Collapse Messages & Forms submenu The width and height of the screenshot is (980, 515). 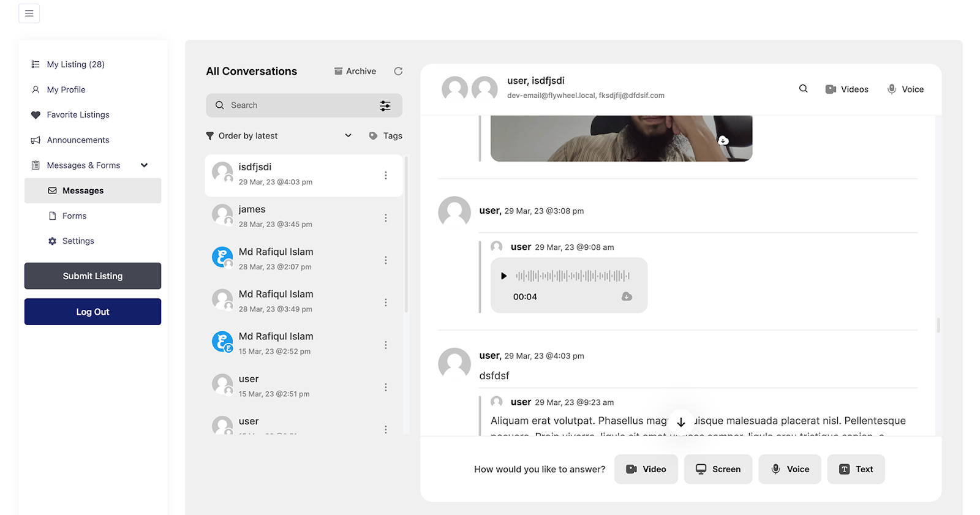[145, 165]
